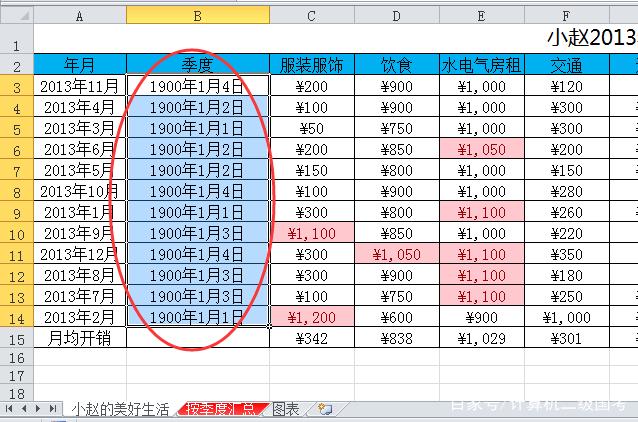Select pink ¥1,050 cell in 水电气房租 column
The image size is (638, 422).
482,149
